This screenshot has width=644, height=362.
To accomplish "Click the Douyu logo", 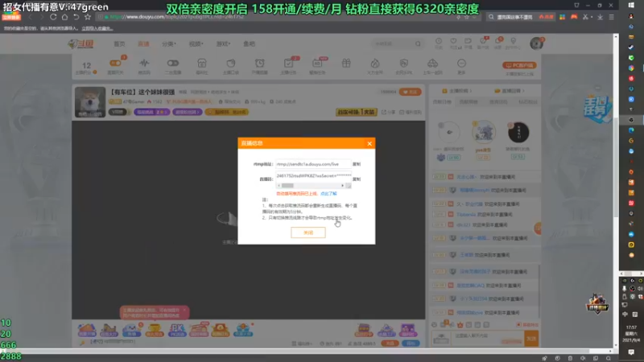I will point(81,43).
